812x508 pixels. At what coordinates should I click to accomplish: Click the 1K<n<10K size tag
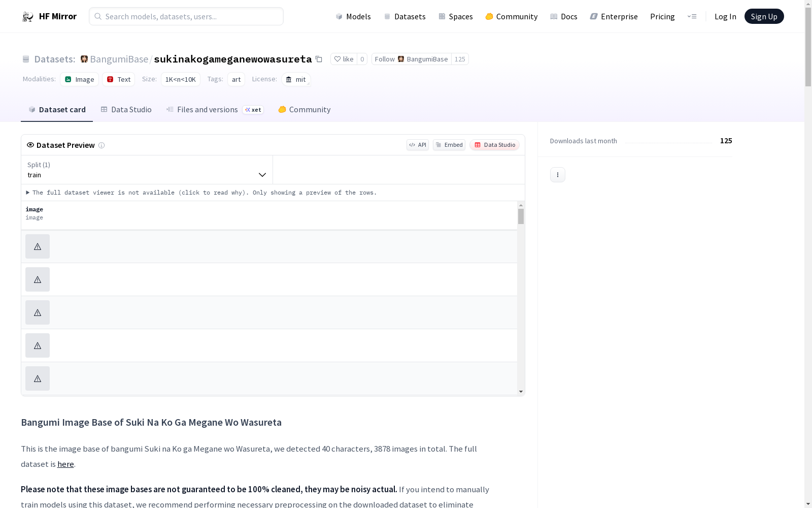tap(181, 79)
